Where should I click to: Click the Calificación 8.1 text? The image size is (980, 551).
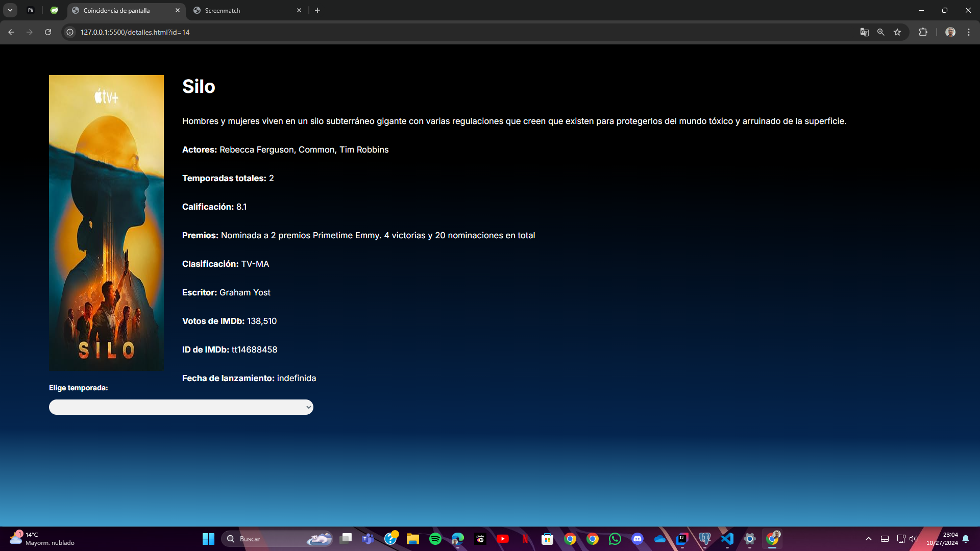coord(214,207)
